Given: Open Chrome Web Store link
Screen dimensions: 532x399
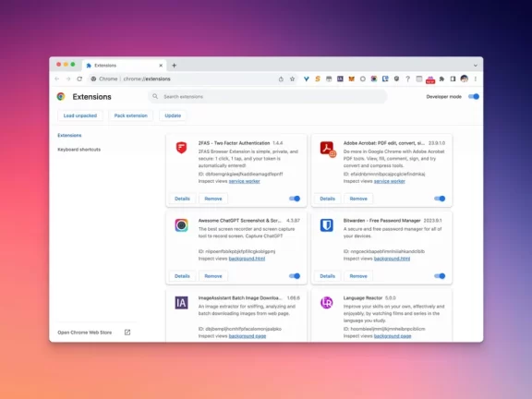Looking at the screenshot, I should [x=84, y=332].
